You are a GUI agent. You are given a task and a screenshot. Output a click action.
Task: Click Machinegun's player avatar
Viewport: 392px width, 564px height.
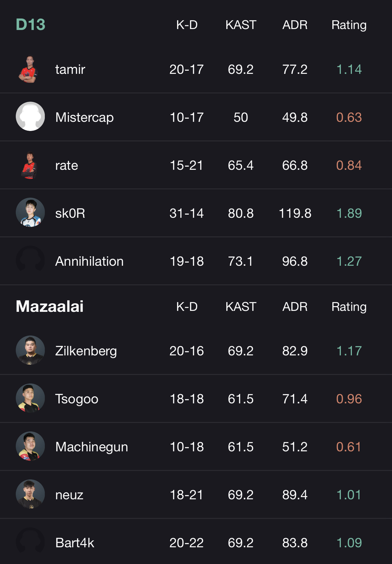[x=30, y=446]
